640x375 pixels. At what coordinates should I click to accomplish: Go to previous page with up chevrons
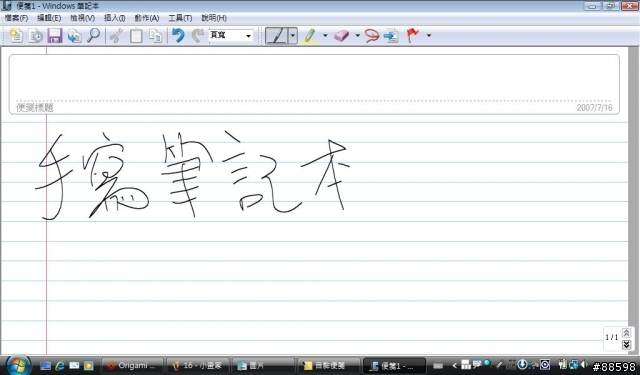coord(627,333)
